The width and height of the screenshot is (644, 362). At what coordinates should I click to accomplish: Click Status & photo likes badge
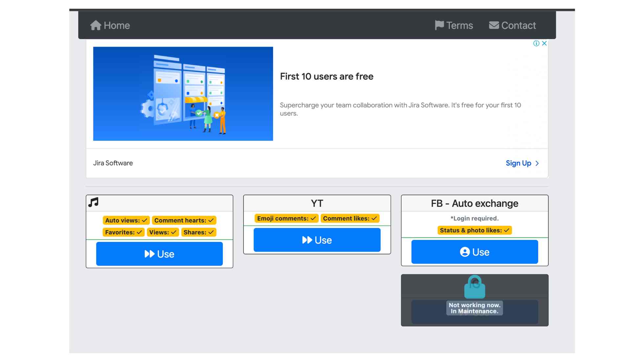474,230
